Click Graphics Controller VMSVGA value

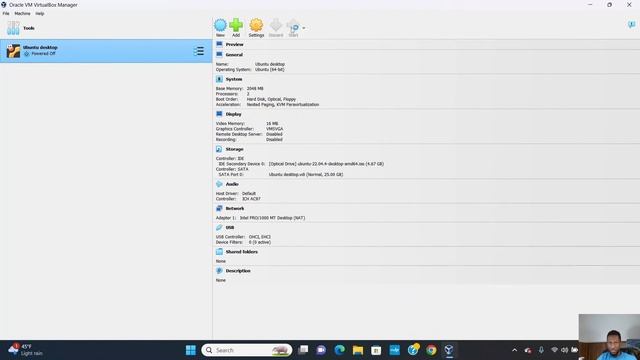pos(274,129)
